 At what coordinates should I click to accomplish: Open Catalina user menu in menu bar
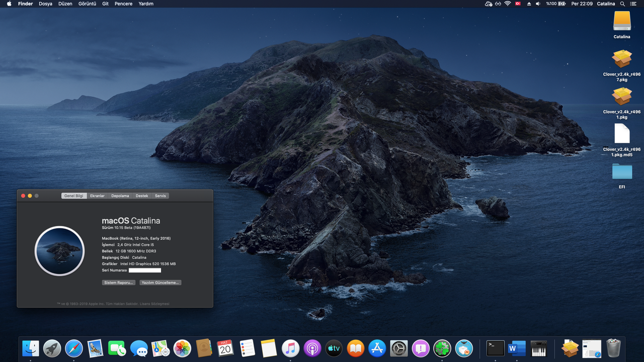click(x=606, y=4)
